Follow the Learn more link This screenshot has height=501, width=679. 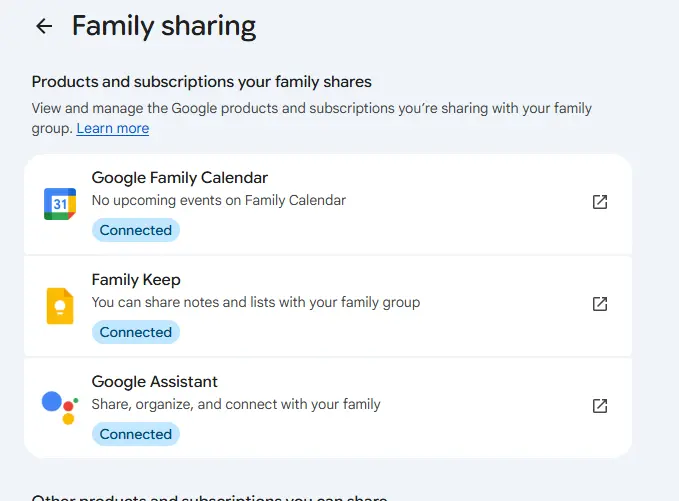click(113, 128)
